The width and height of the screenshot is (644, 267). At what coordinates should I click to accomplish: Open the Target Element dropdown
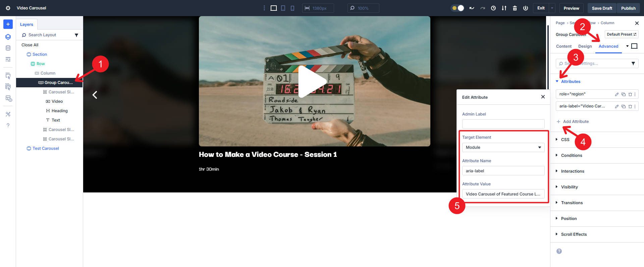pyautogui.click(x=503, y=147)
